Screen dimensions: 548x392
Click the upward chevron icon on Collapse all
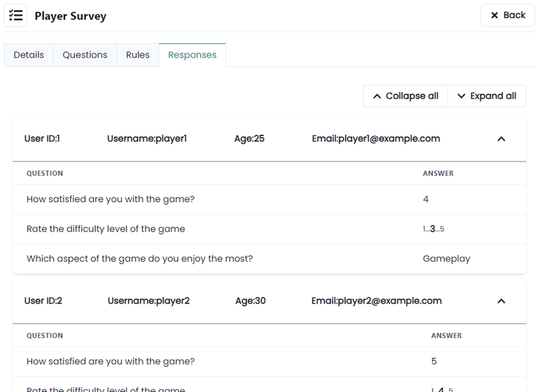coord(376,96)
